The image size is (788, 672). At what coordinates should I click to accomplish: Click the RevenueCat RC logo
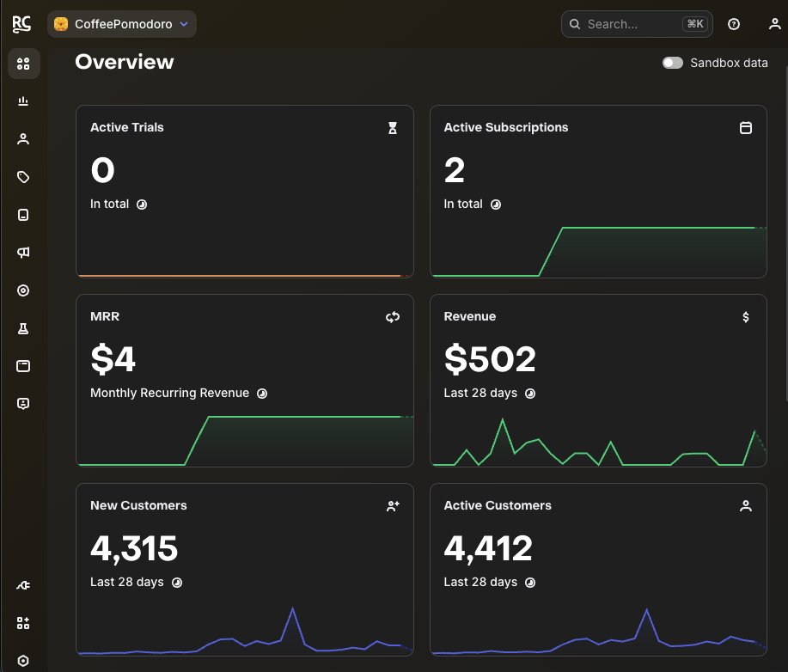[21, 24]
